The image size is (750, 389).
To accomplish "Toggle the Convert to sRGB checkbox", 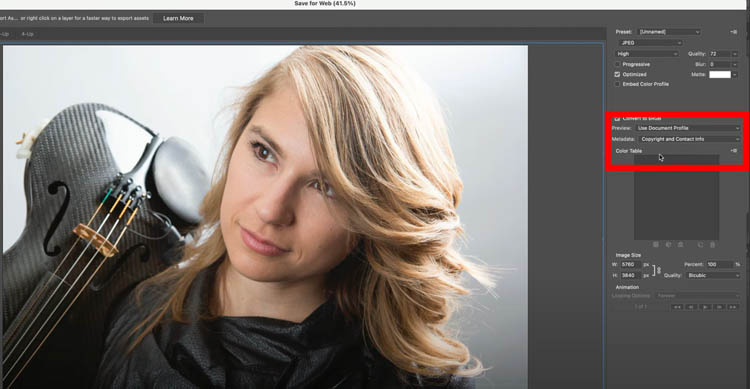I will tap(617, 118).
